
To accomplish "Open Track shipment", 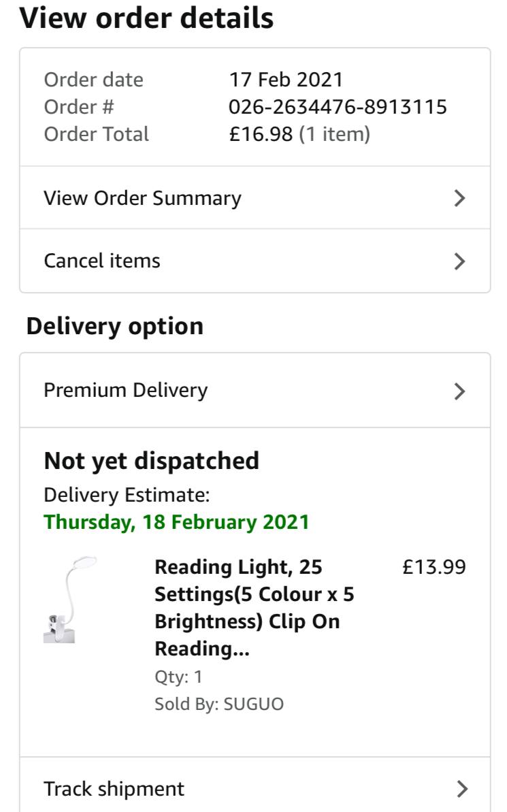I will 114,789.
